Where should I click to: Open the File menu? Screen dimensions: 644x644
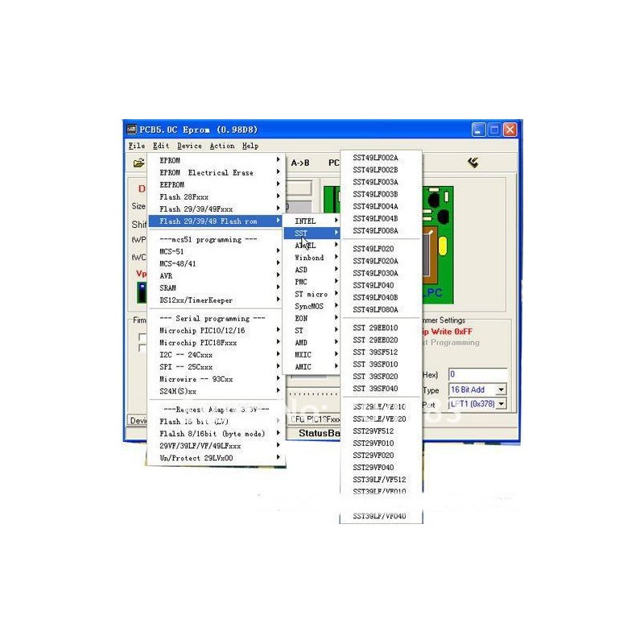pos(136,146)
